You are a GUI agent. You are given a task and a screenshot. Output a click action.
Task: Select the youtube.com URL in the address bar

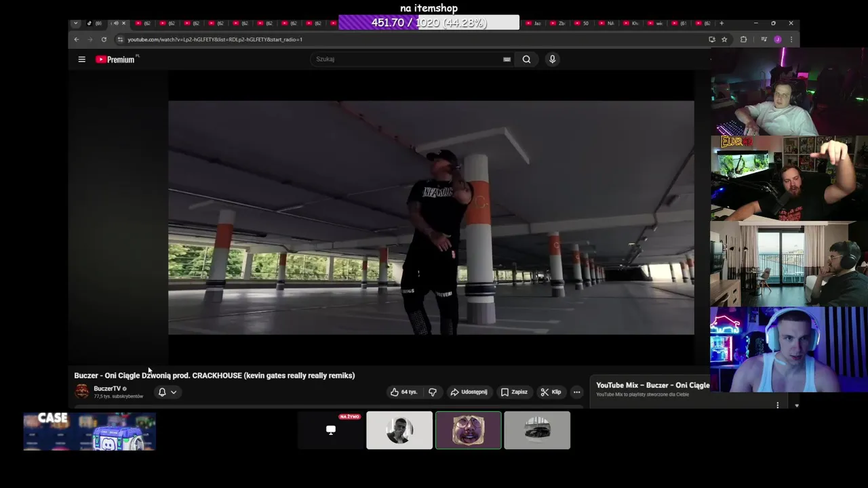click(215, 39)
